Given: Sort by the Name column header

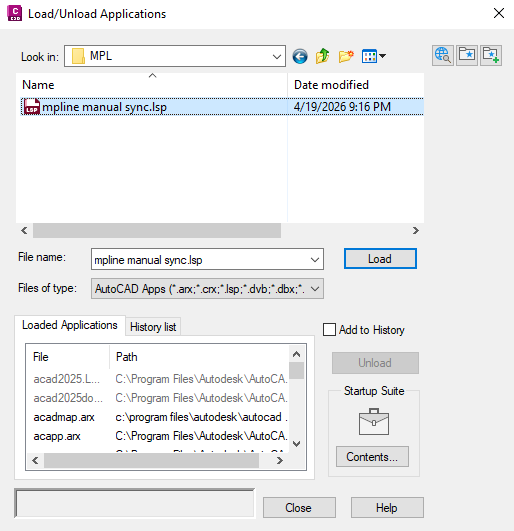Looking at the screenshot, I should coord(152,85).
